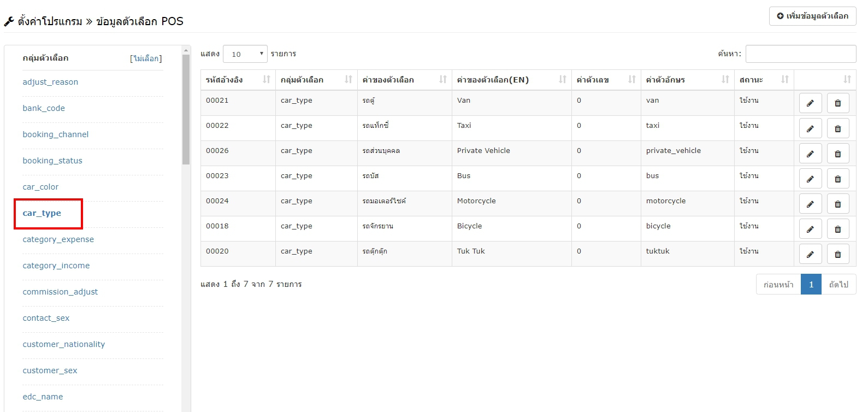Click the เพิ่มข้อมูลตัวเลือก add button
The width and height of the screenshot is (868, 412).
[812, 16]
